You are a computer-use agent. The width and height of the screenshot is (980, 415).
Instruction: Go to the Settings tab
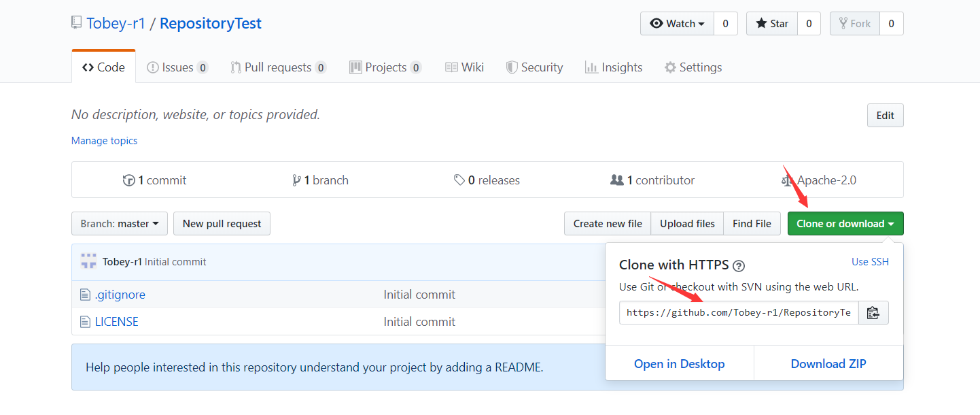693,67
